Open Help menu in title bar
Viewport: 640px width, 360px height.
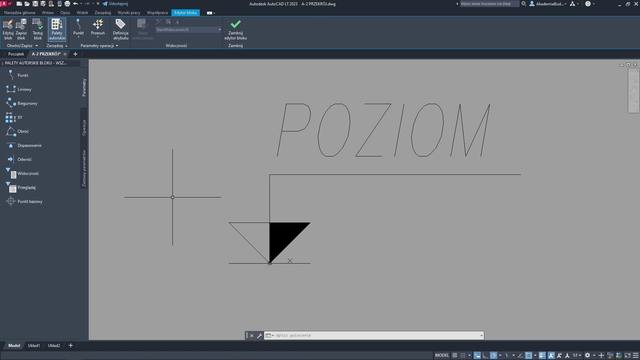(x=588, y=4)
